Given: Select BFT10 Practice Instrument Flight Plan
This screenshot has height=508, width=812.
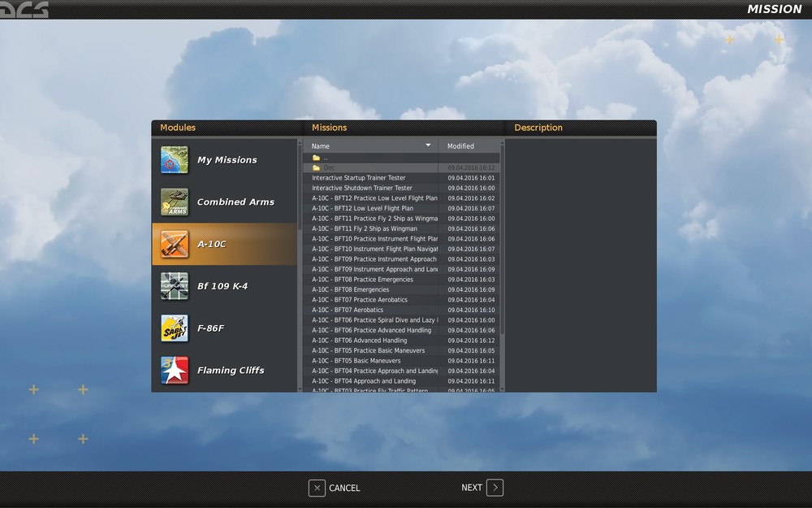Looking at the screenshot, I should (402, 239).
